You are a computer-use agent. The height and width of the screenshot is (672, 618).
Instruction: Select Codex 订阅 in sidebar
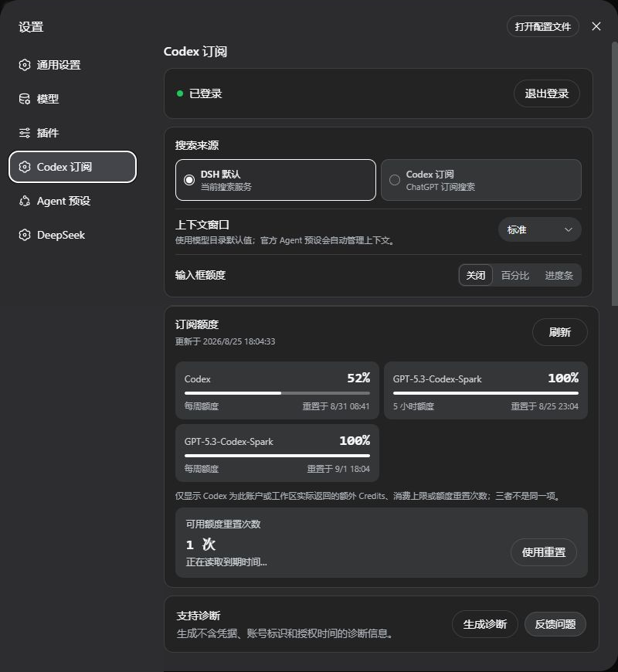pyautogui.click(x=73, y=167)
